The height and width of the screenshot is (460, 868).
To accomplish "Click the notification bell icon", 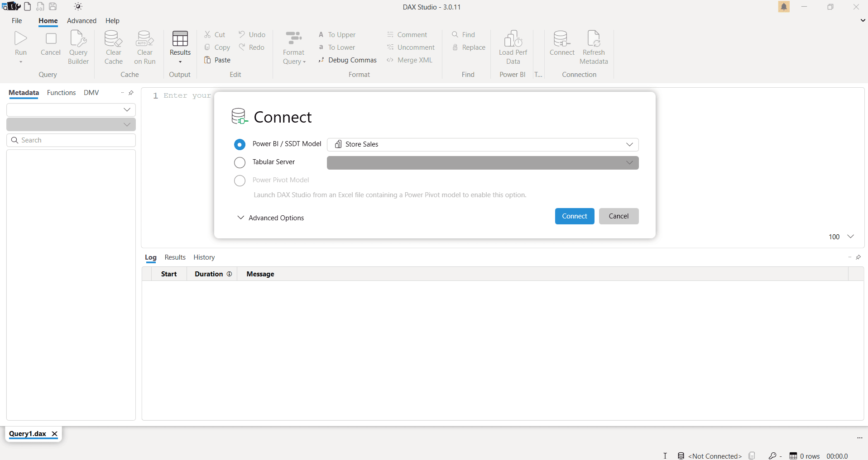I will (784, 7).
